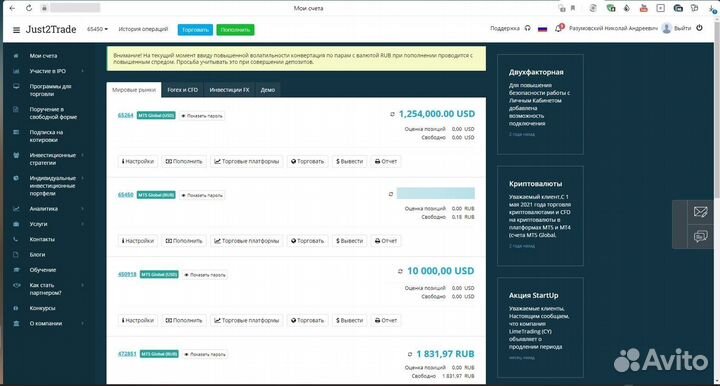Click the user avatar icon

(667, 28)
